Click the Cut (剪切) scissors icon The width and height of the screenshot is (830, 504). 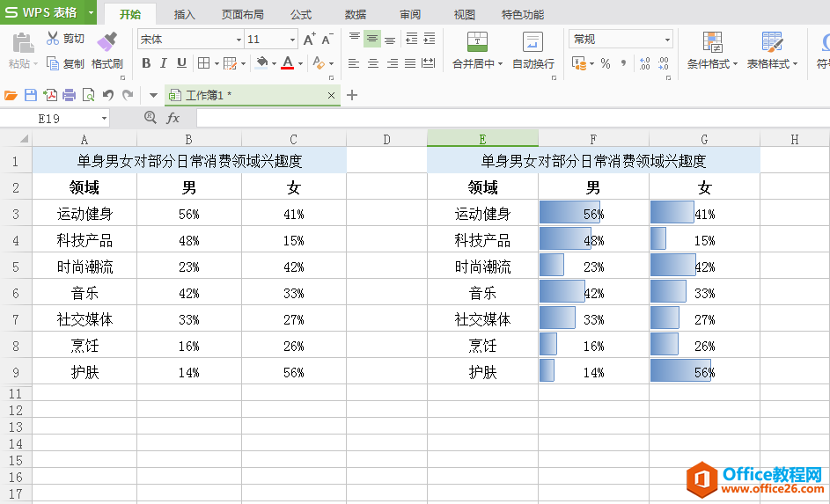pyautogui.click(x=53, y=38)
